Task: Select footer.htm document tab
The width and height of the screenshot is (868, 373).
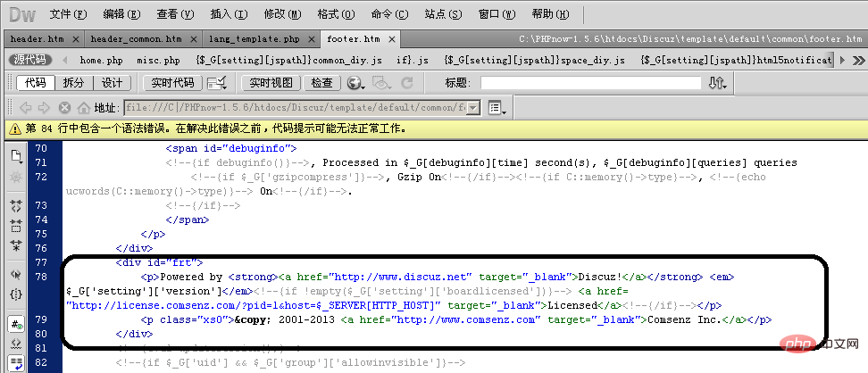Action: [353, 39]
